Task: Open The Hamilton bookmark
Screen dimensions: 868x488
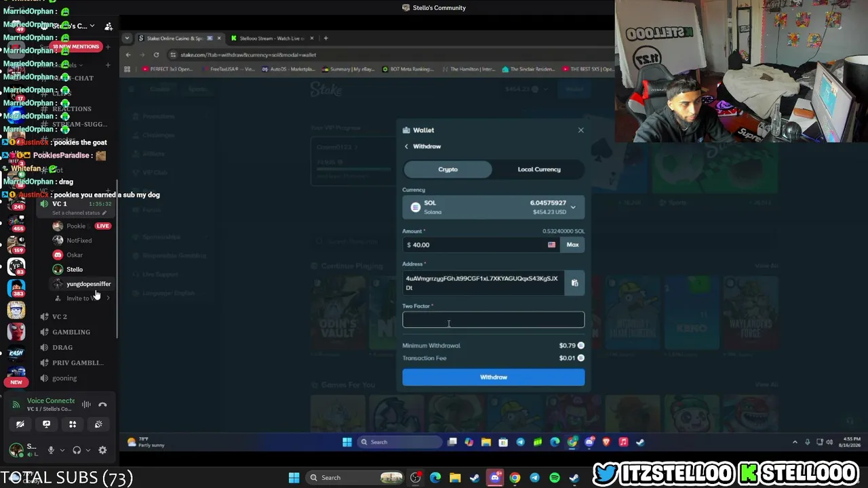Action: 469,69
